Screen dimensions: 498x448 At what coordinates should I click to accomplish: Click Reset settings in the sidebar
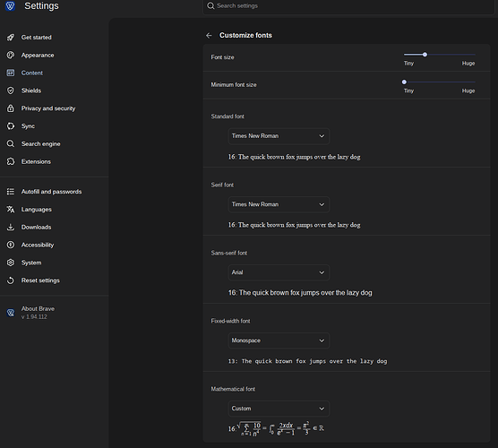[40, 280]
